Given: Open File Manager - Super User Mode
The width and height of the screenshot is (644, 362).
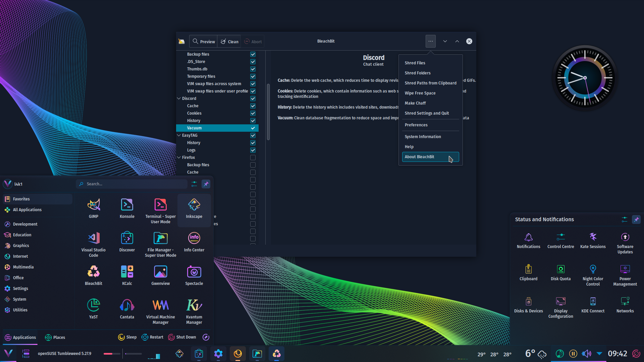Looking at the screenshot, I should tap(161, 245).
